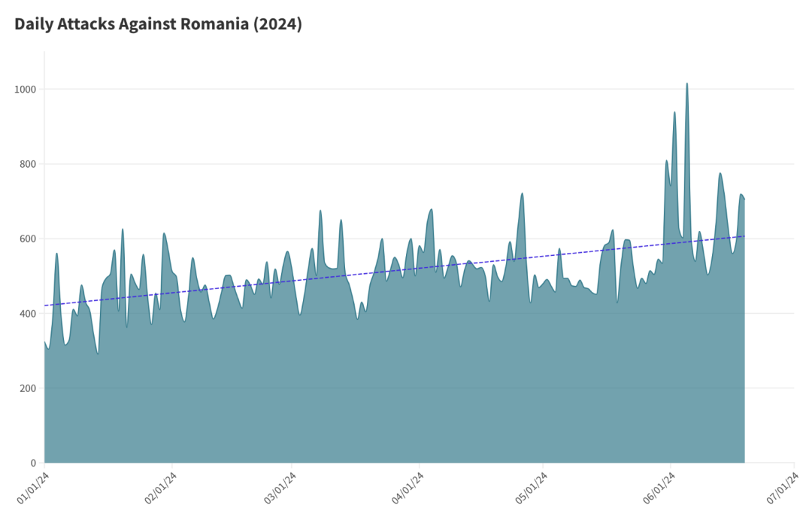Screen dimensions: 812x523
Task: Click the 200 label on the y-axis
Action: tap(29, 388)
